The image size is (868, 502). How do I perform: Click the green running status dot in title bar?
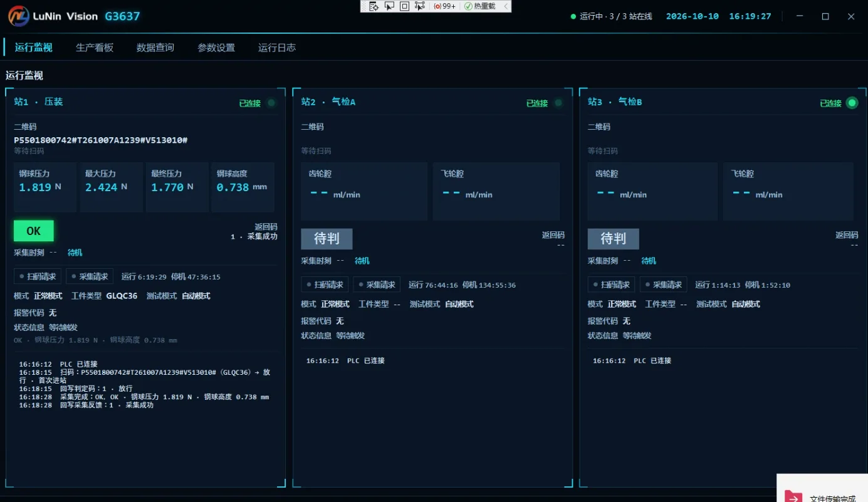coord(573,16)
